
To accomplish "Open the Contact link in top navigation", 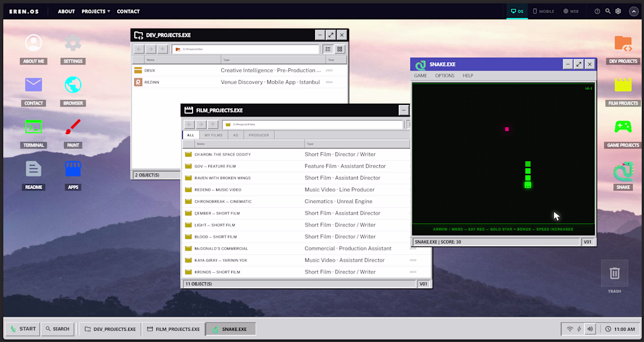I will tap(128, 12).
